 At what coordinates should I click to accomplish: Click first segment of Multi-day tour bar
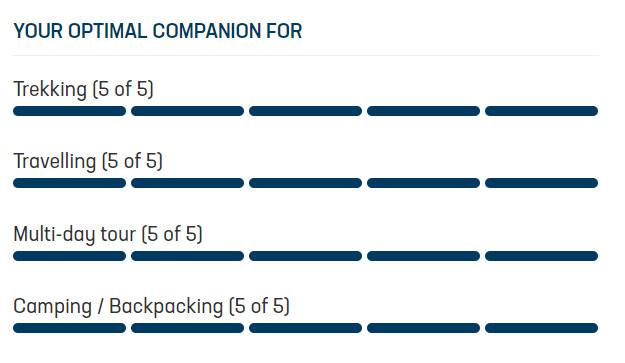69,256
